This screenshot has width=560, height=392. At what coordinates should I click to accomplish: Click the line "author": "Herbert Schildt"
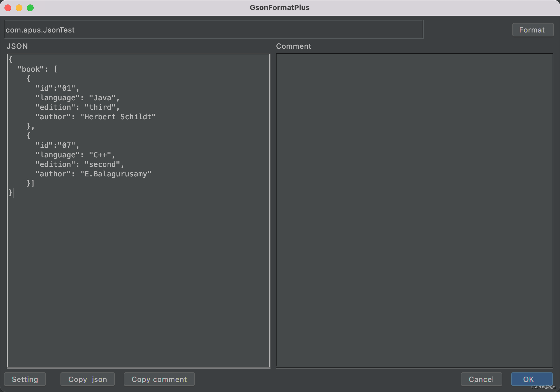pyautogui.click(x=95, y=117)
